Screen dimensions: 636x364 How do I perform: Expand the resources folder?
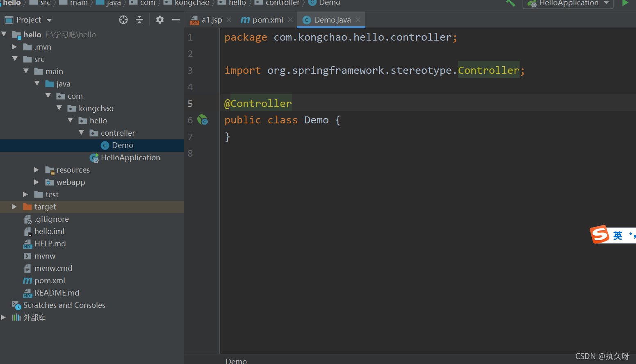pos(36,170)
